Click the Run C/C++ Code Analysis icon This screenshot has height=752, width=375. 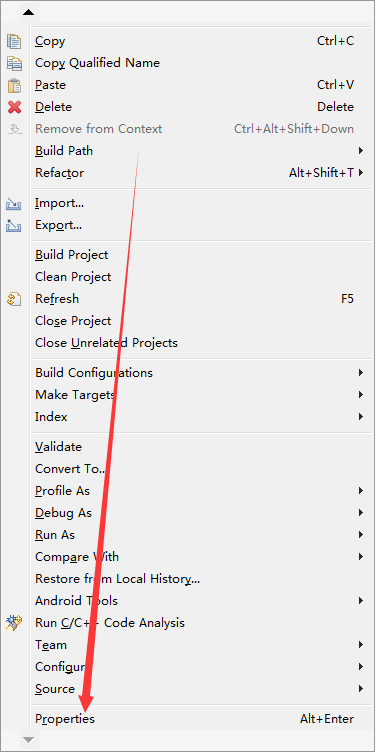[x=14, y=623]
